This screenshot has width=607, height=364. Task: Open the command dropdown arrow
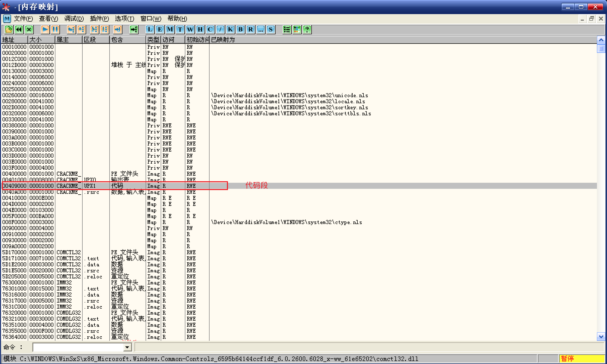(x=127, y=348)
